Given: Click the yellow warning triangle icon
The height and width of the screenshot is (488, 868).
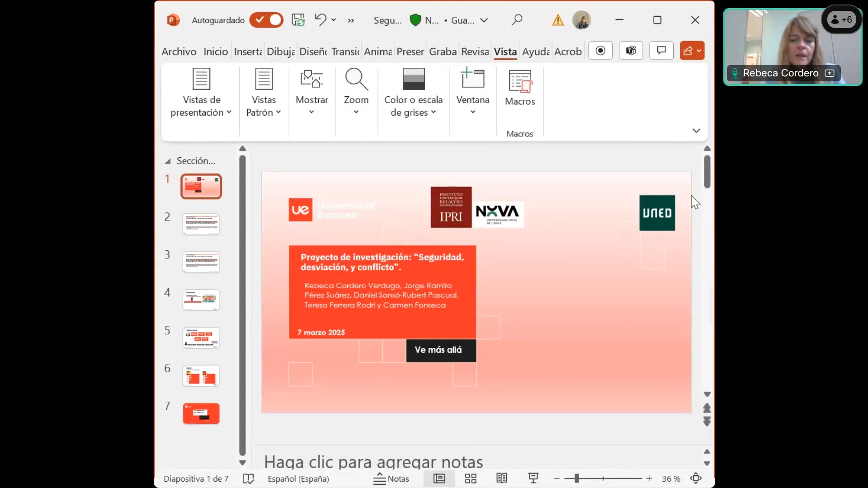Looking at the screenshot, I should point(558,20).
